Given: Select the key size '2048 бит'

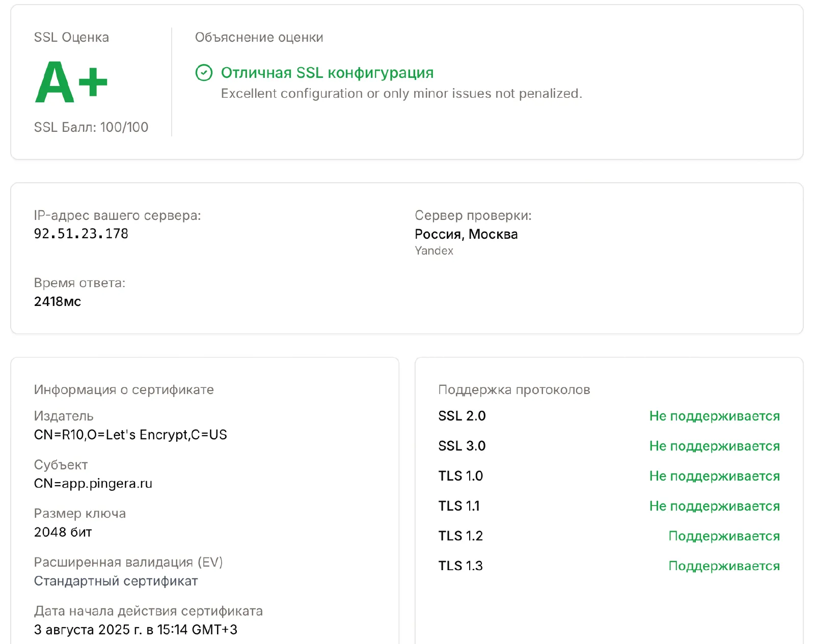Looking at the screenshot, I should 63,532.
